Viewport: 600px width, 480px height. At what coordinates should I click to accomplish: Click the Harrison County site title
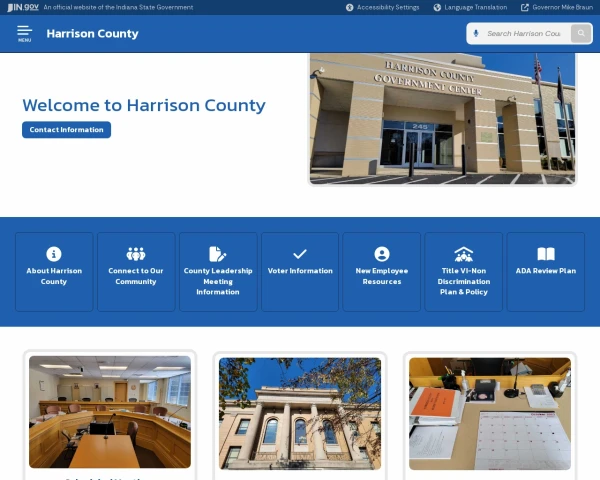92,34
